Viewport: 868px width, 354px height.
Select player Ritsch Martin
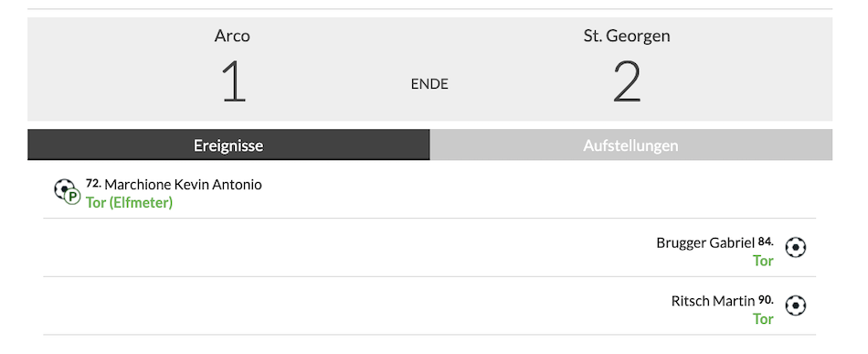tap(713, 301)
